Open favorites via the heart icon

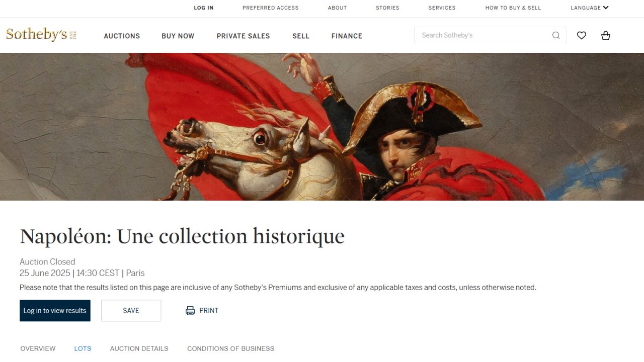582,35
